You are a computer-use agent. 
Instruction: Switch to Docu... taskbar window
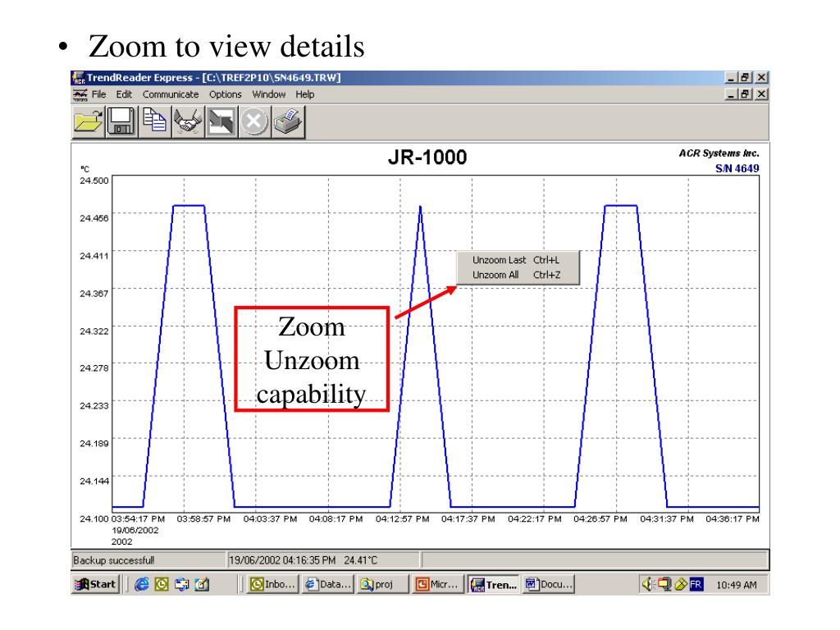click(549, 584)
